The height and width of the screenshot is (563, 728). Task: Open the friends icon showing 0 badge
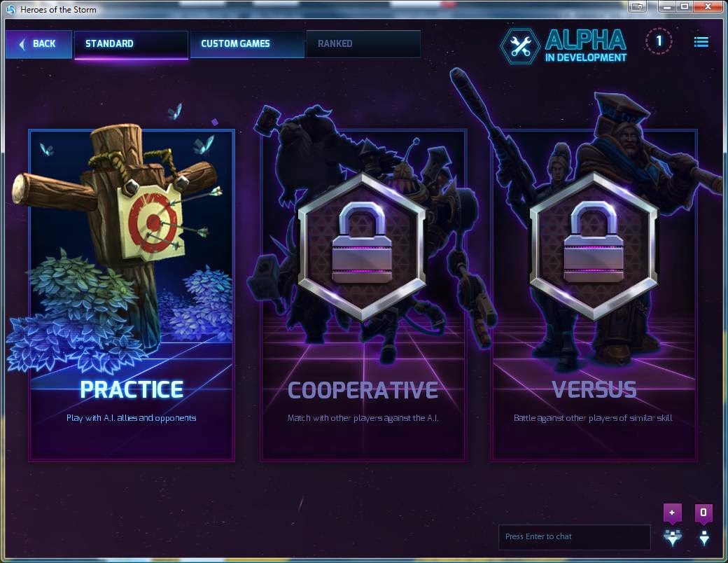click(704, 525)
